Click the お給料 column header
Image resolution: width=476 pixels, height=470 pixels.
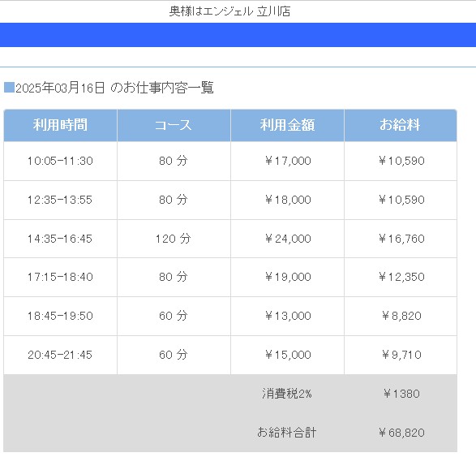(x=401, y=125)
